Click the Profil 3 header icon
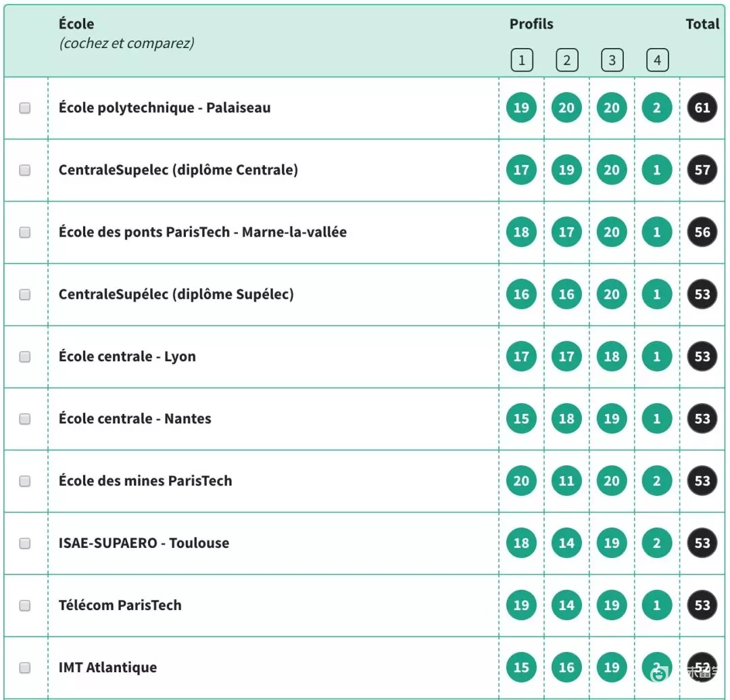 (612, 60)
